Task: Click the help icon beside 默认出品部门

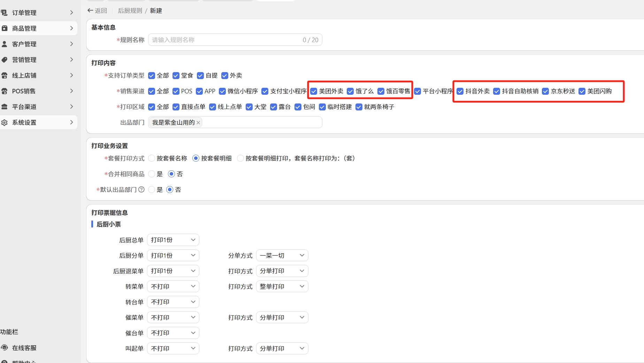Action: 141,190
